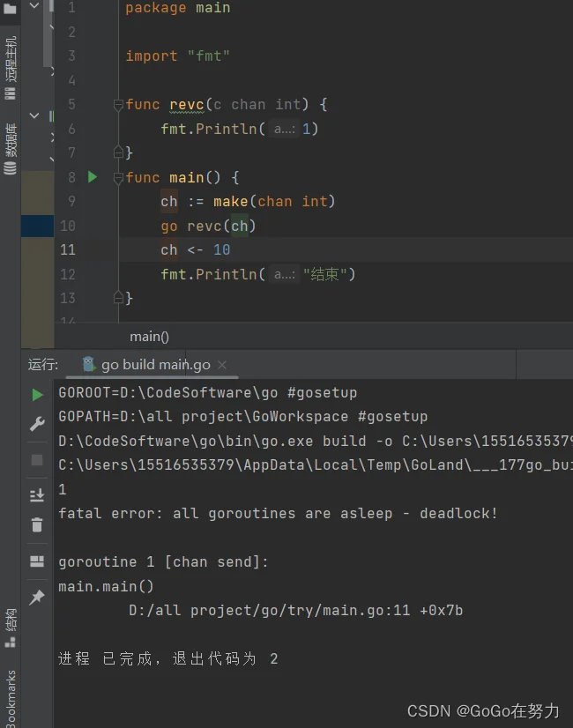This screenshot has height=728, width=573.
Task: Click the green Rerun button in Run panel
Action: pos(37,394)
